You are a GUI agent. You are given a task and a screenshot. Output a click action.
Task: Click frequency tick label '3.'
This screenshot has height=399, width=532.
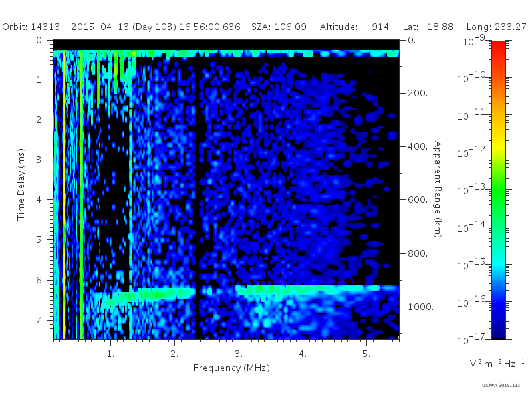[239, 354]
